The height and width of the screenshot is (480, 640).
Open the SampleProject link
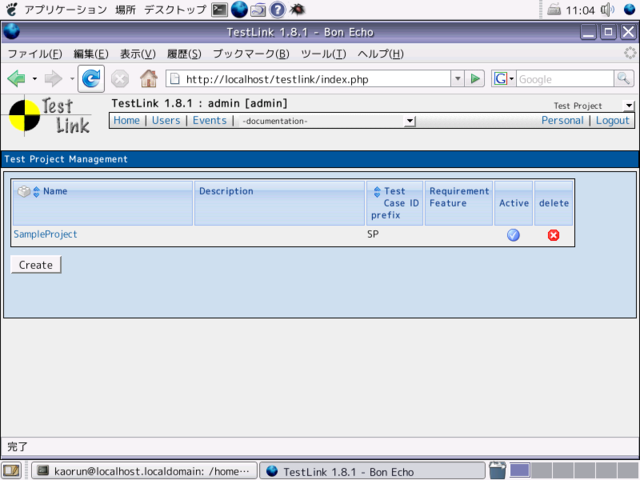click(x=45, y=234)
